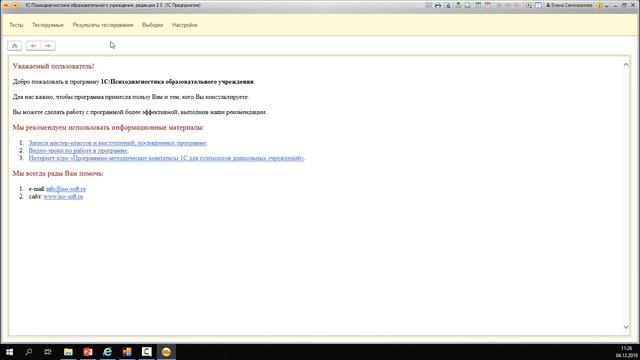This screenshot has height=360, width=640.
Task: Go to the home start page
Action: [x=15, y=46]
